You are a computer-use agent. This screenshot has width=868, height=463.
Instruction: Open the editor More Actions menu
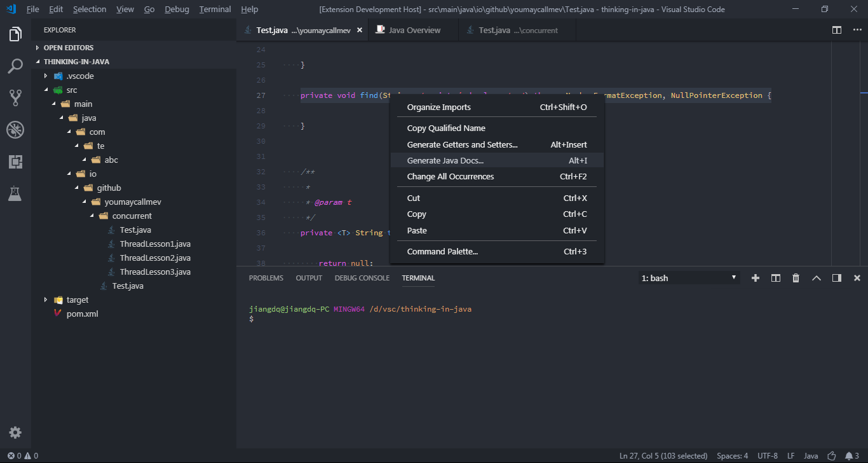[x=857, y=30]
